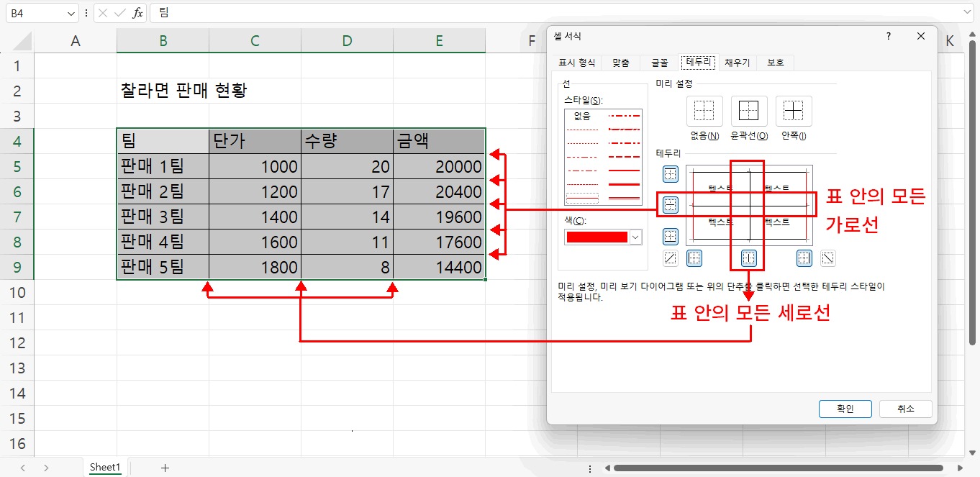Click the cell with value 1600
Image resolution: width=980 pixels, height=477 pixels.
(255, 242)
